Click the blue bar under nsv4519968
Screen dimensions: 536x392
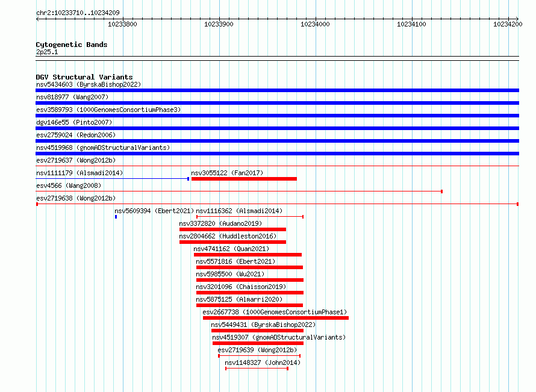tap(277, 154)
